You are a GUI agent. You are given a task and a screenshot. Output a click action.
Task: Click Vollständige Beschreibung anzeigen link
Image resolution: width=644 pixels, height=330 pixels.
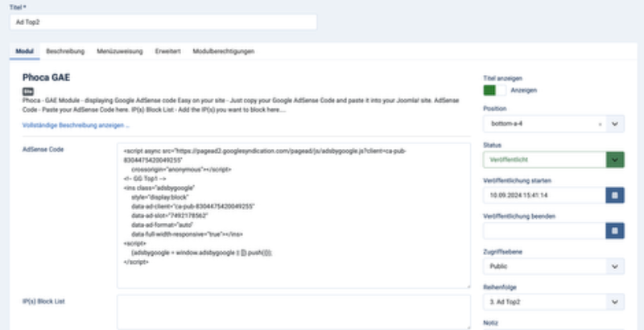76,126
